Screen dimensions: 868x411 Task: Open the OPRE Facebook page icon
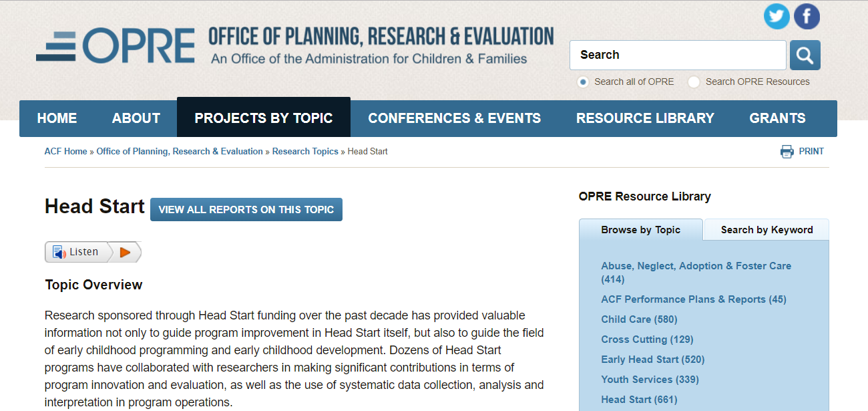click(807, 17)
